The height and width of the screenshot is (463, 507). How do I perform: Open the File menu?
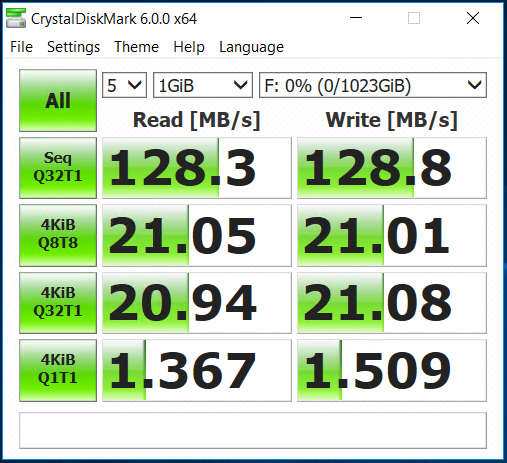[x=21, y=47]
